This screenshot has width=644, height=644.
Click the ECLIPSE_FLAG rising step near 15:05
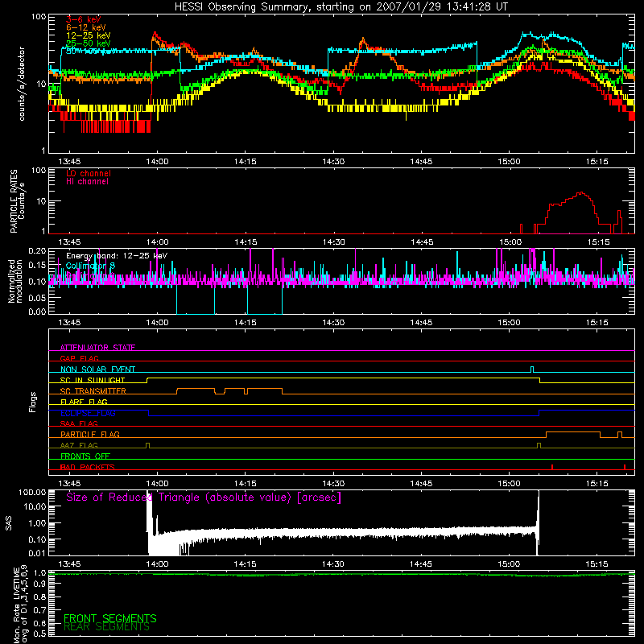539,413
